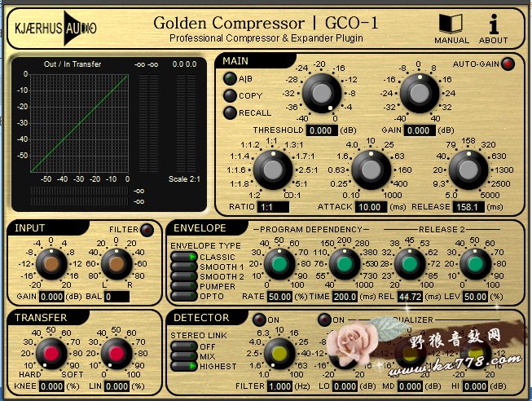Click the LIN red knob
Viewport: 532px width, 401px height.
pos(117,354)
